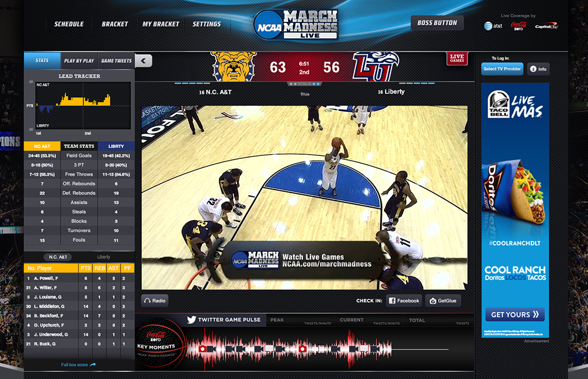
Task: Open the Schedule page
Action: [x=69, y=24]
